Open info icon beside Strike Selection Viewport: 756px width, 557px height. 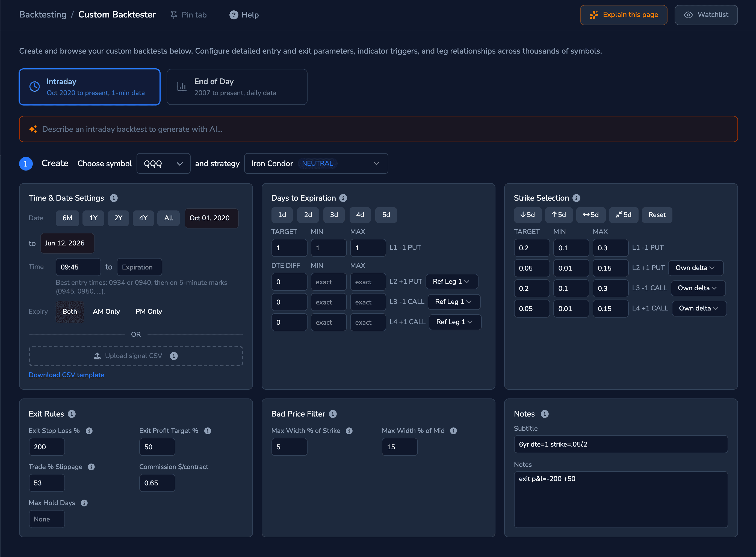(x=577, y=198)
